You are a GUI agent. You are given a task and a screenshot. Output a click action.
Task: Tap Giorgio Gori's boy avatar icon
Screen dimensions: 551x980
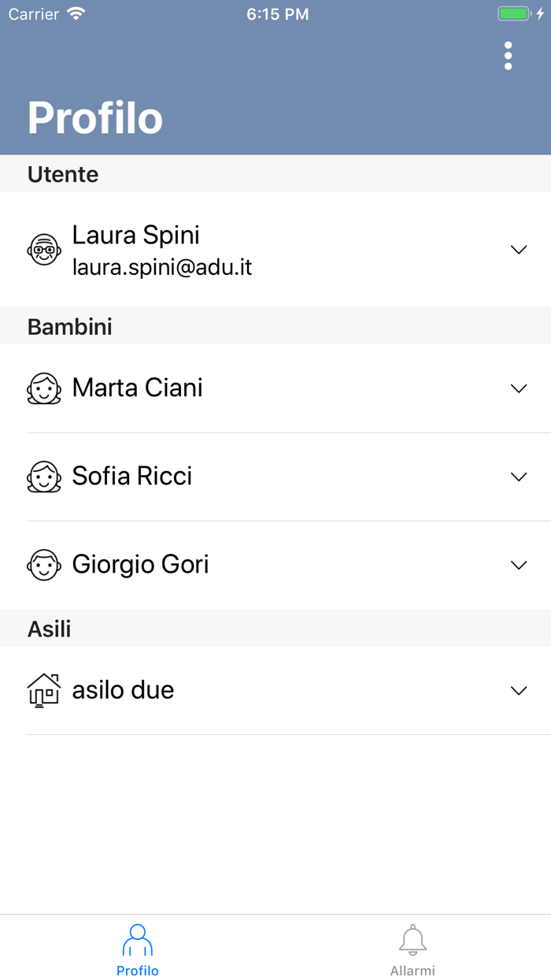44,565
